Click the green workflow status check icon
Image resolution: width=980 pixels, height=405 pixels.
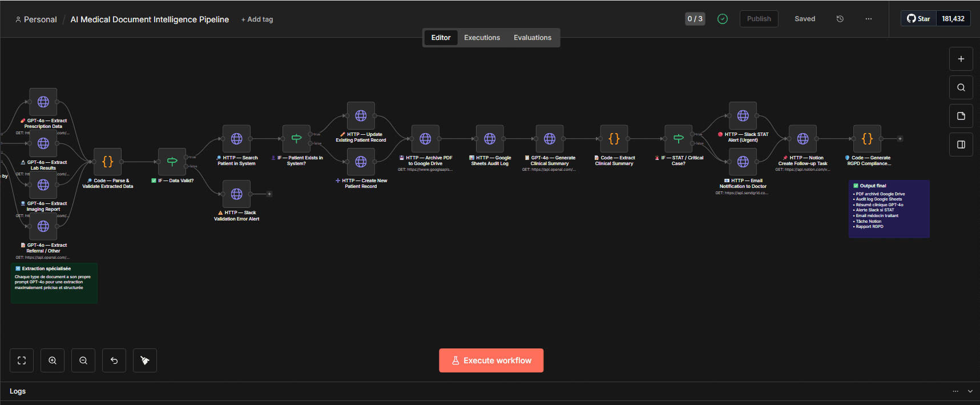(x=723, y=19)
